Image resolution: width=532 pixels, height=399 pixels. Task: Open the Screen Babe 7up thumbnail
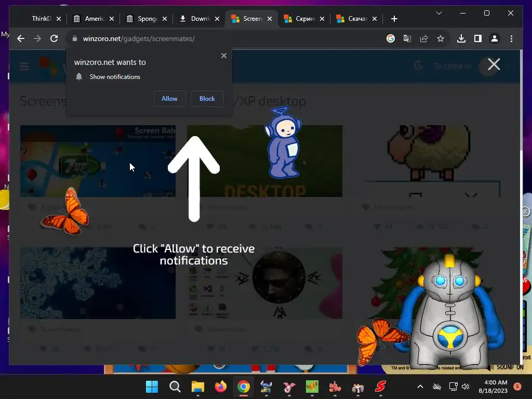[98, 161]
